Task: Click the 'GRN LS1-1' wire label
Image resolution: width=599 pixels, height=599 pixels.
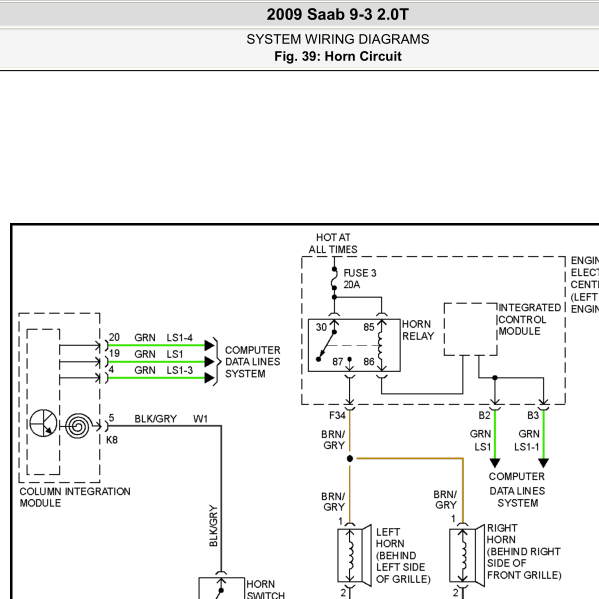Action: point(527,440)
